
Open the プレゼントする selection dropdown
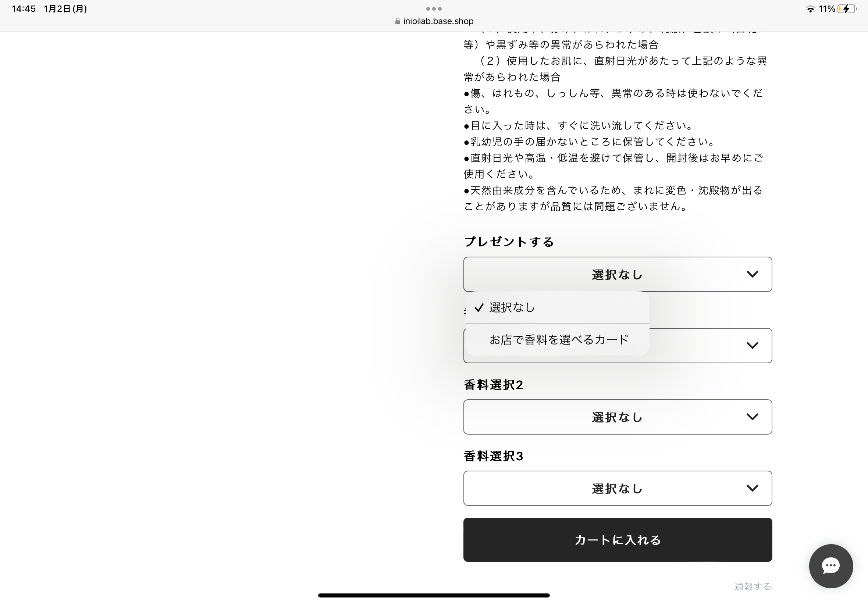[618, 274]
